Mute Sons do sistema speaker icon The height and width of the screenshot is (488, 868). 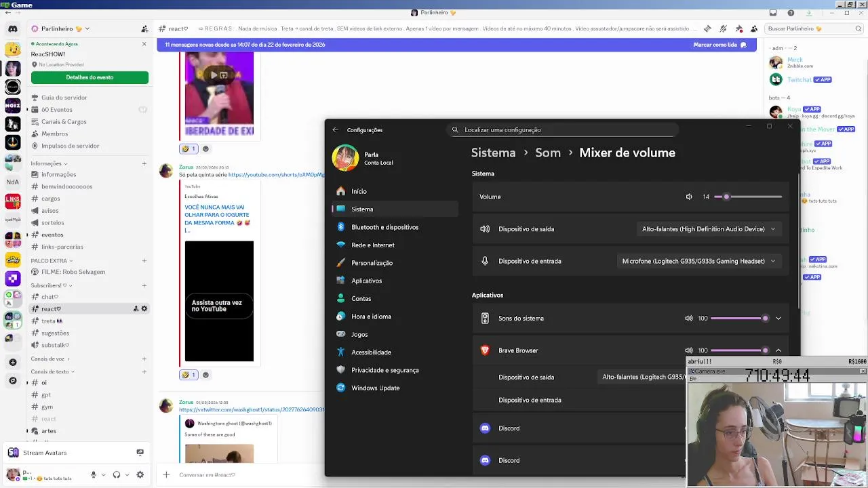click(x=689, y=319)
